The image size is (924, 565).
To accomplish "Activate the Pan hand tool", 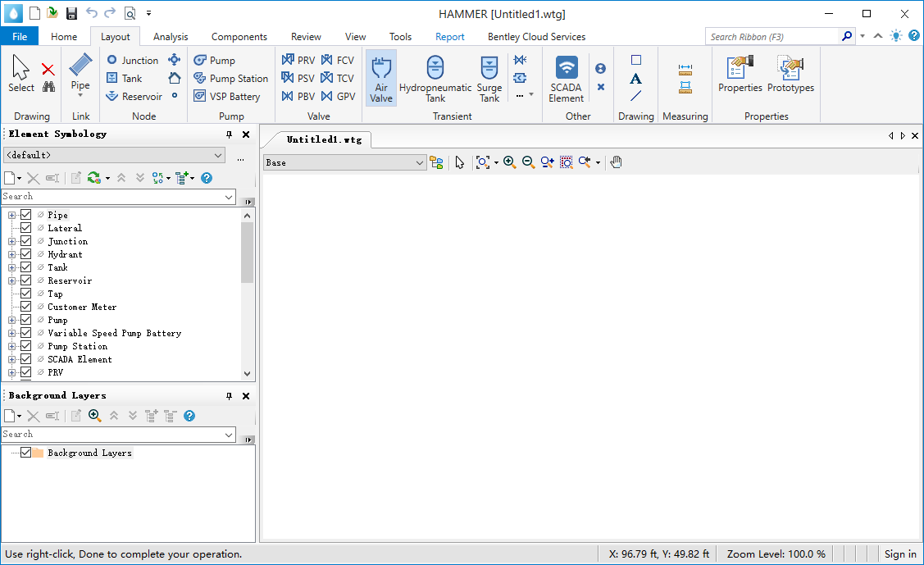I will pyautogui.click(x=617, y=162).
